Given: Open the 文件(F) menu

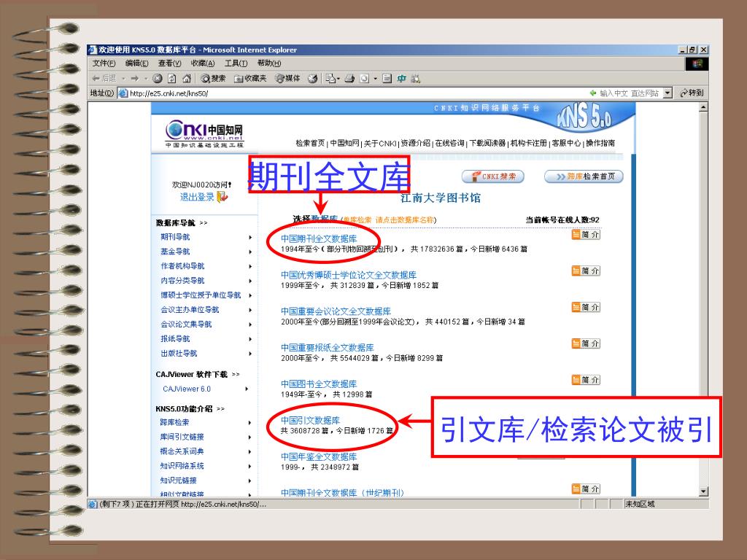Looking at the screenshot, I should [x=104, y=63].
